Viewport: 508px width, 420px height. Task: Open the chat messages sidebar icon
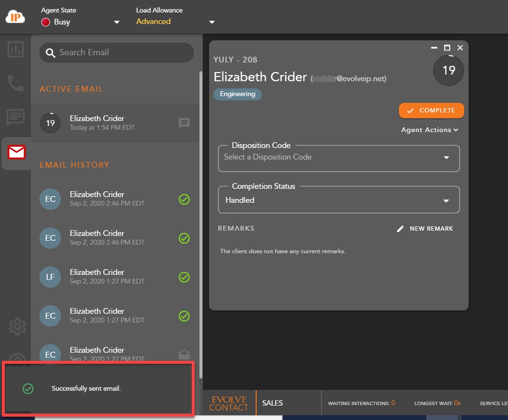click(x=15, y=117)
